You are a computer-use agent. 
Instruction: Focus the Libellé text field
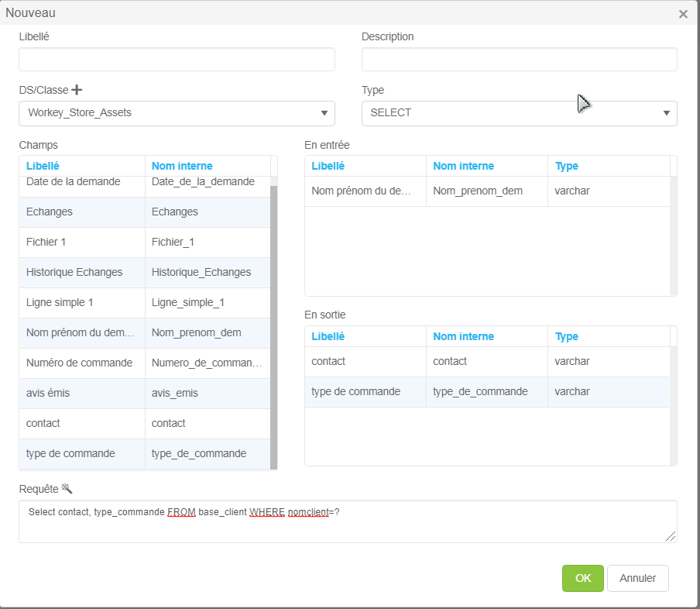coord(177,60)
